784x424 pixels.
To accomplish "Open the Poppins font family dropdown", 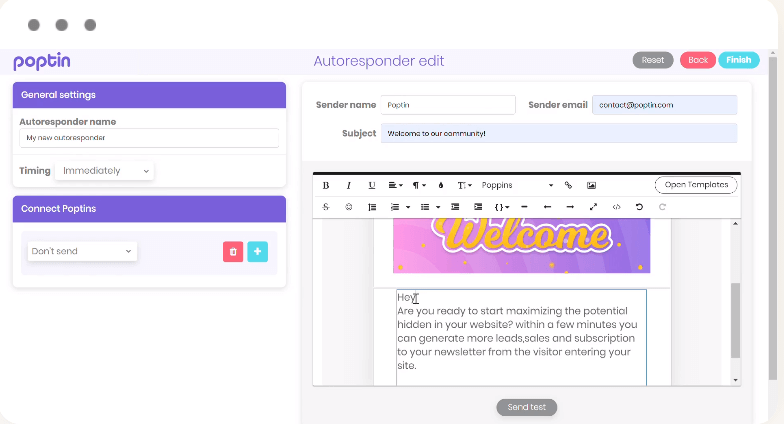I will point(517,186).
